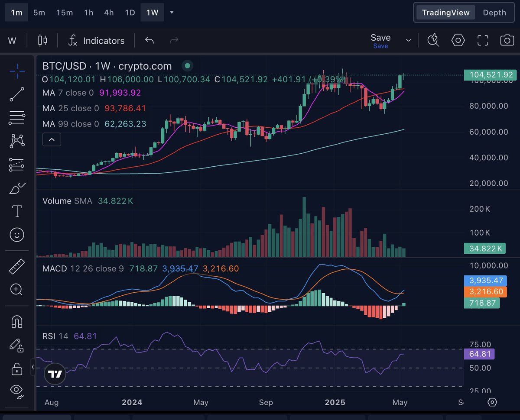Select the measure ruler tool
This screenshot has width=520, height=420.
click(16, 266)
